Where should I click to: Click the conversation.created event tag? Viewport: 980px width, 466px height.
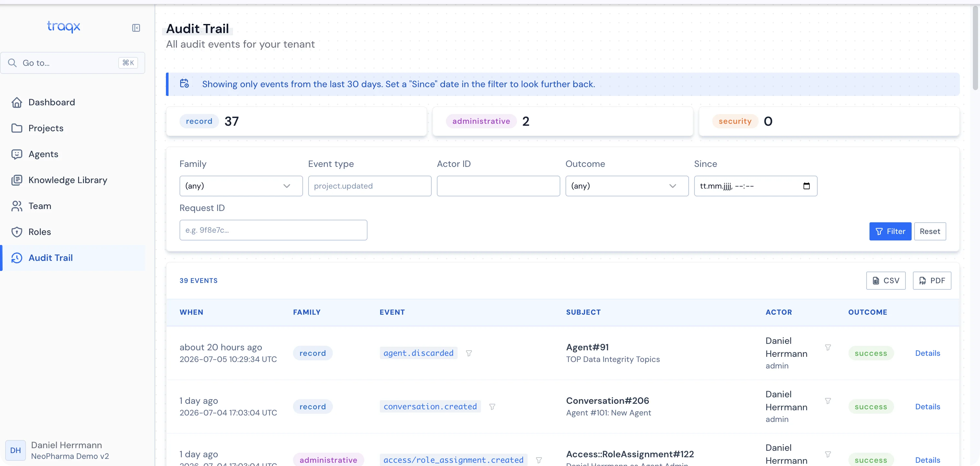(x=430, y=407)
